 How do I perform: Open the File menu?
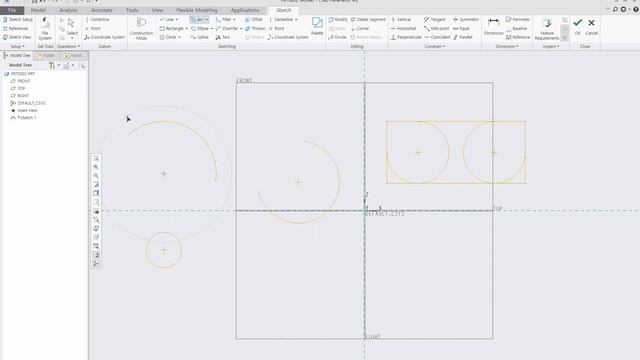pyautogui.click(x=12, y=10)
